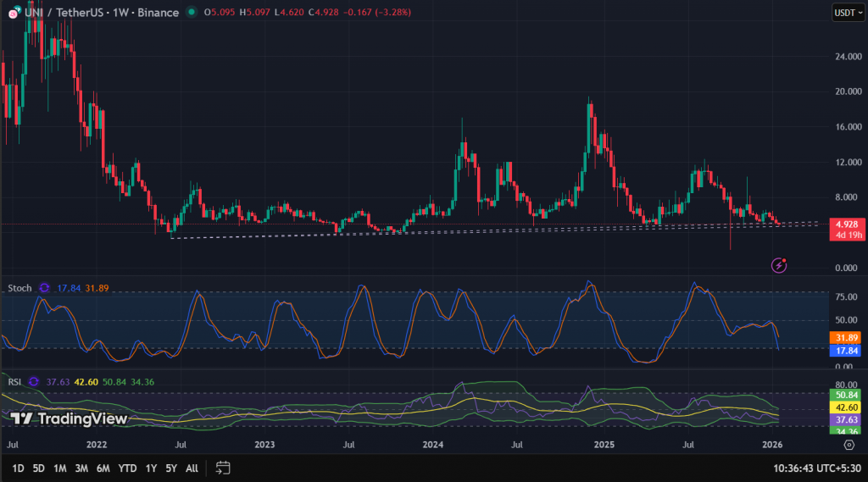Select the Stoch indicator legend label
The image size is (868, 482).
pyautogui.click(x=19, y=289)
